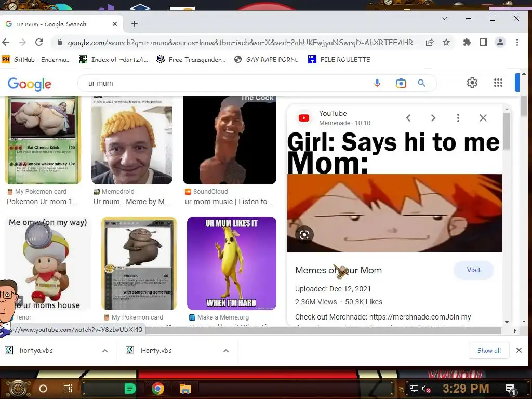The height and width of the screenshot is (399, 532).
Task: Open the 'chunka' Pokemon card thumbnail
Action: pyautogui.click(x=139, y=263)
